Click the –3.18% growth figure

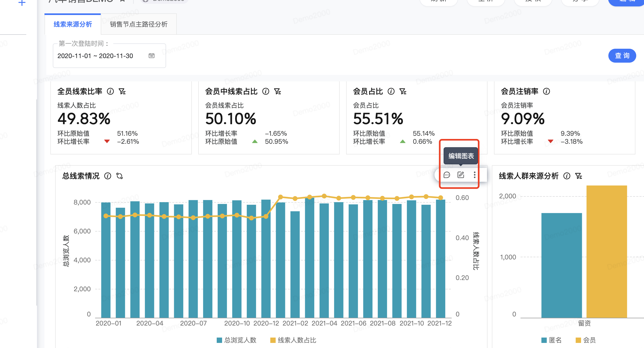[572, 142]
